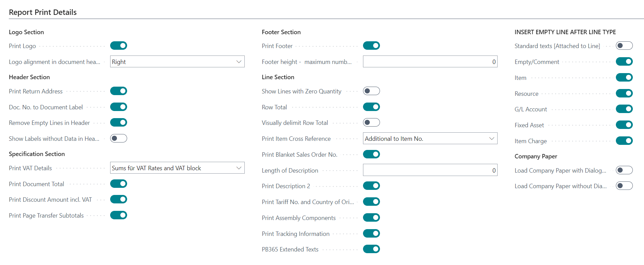Viewport: 644px width, 265px height.
Task: Click INSERT EMPTY LINE AFTER LINE TYPE heading
Action: click(x=565, y=32)
